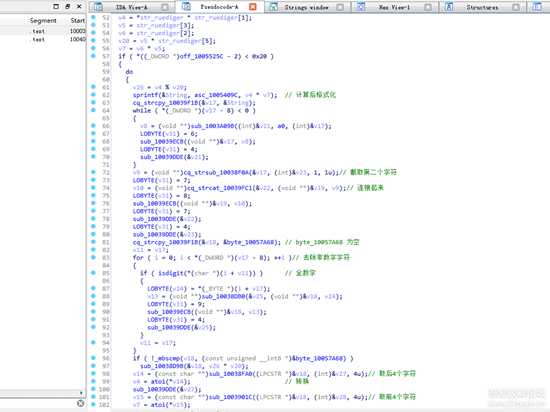Click asc_1005409C in the sprintf line
Viewport: 550px width, 412px height.
[x=216, y=95]
